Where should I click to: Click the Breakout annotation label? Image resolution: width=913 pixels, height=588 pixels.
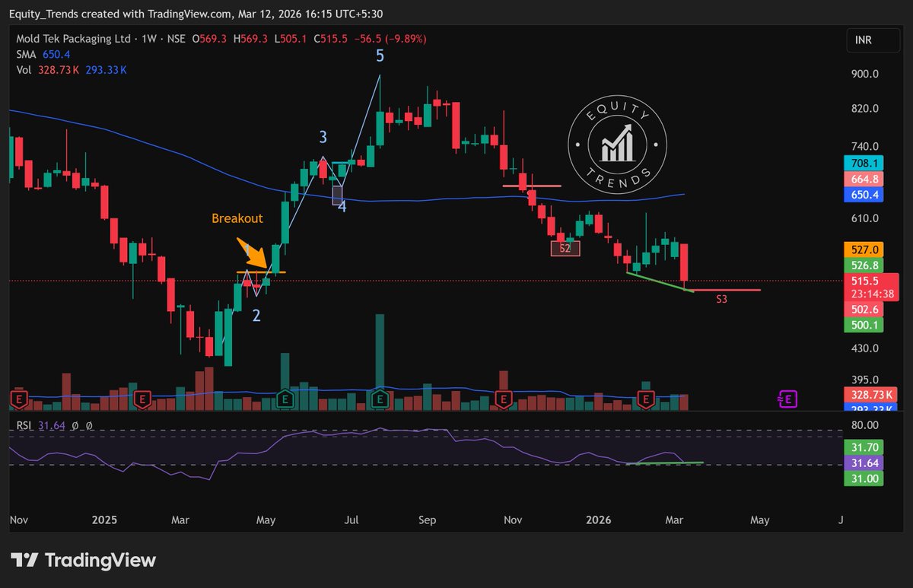(237, 218)
